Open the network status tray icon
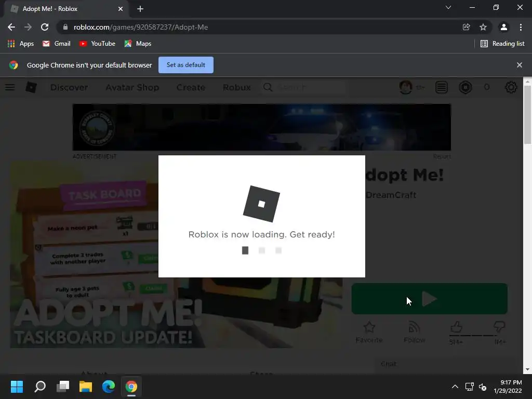This screenshot has height=399, width=532. coord(470,387)
